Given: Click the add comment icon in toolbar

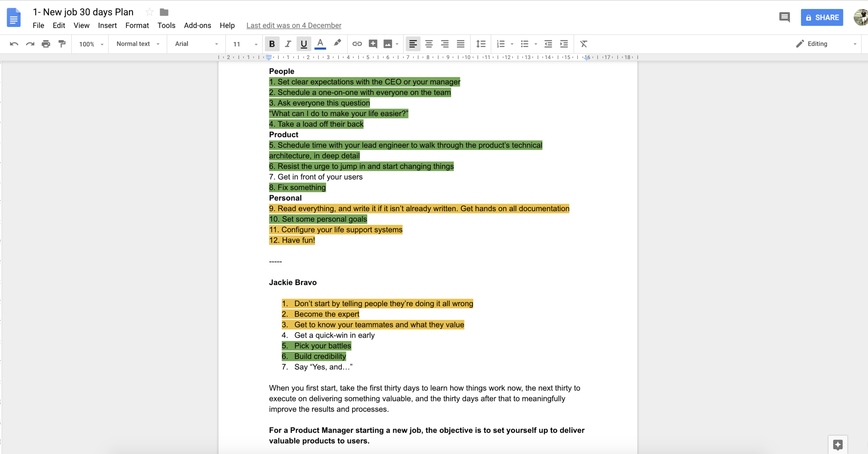Looking at the screenshot, I should pos(373,44).
